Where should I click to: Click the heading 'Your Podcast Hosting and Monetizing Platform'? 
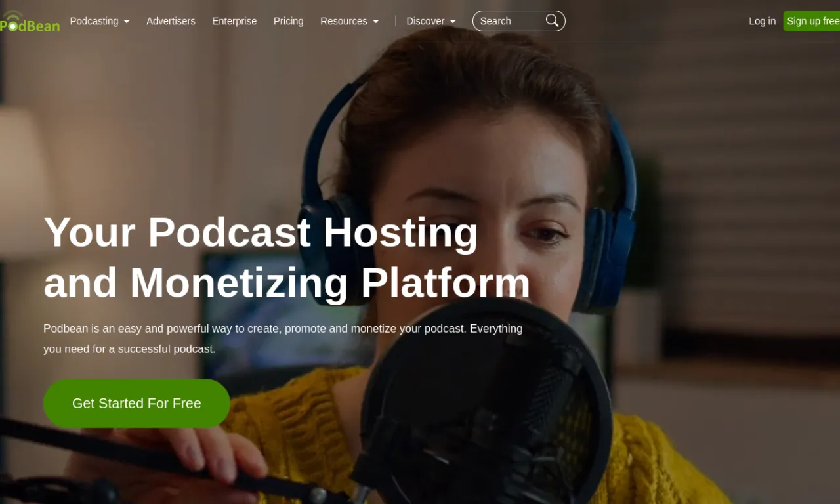tap(287, 257)
